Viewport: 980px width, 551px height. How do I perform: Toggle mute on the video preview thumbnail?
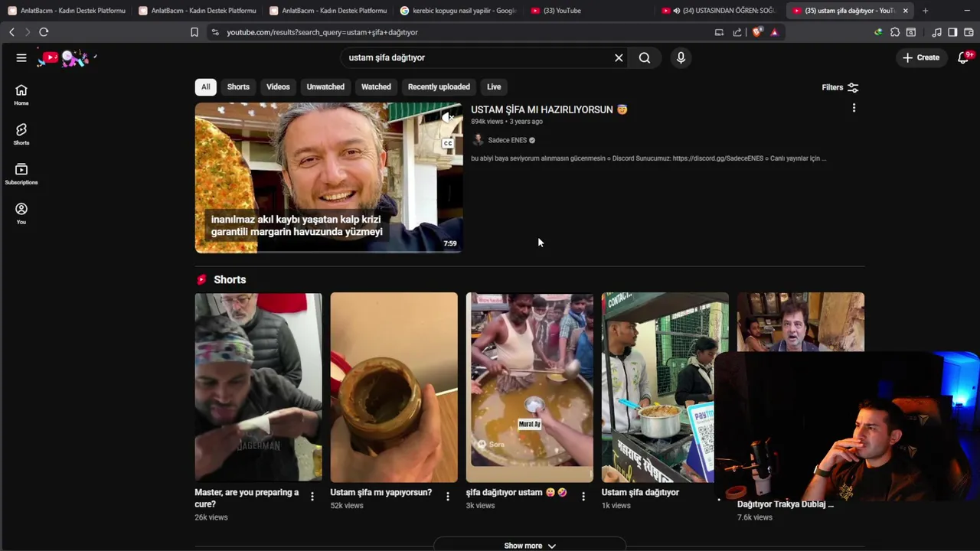click(x=448, y=117)
